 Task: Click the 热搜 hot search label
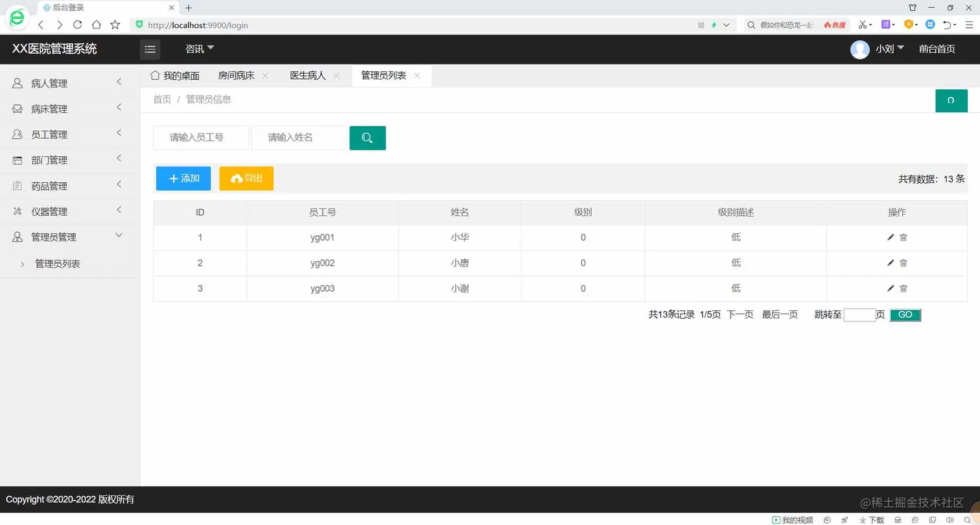pos(835,25)
